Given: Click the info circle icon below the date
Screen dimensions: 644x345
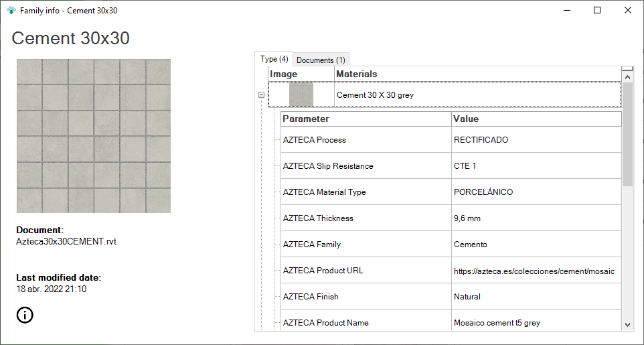Looking at the screenshot, I should coord(25,315).
